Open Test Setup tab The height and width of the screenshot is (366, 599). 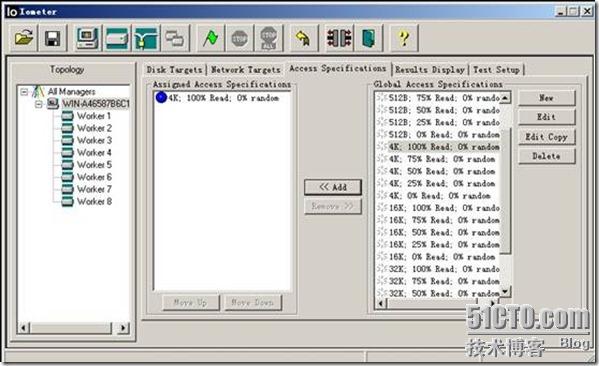pos(496,70)
